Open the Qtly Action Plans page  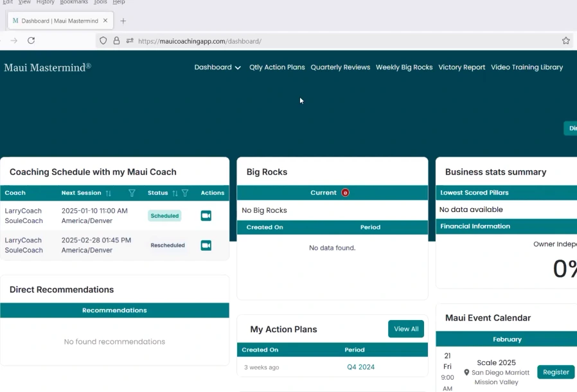point(277,67)
